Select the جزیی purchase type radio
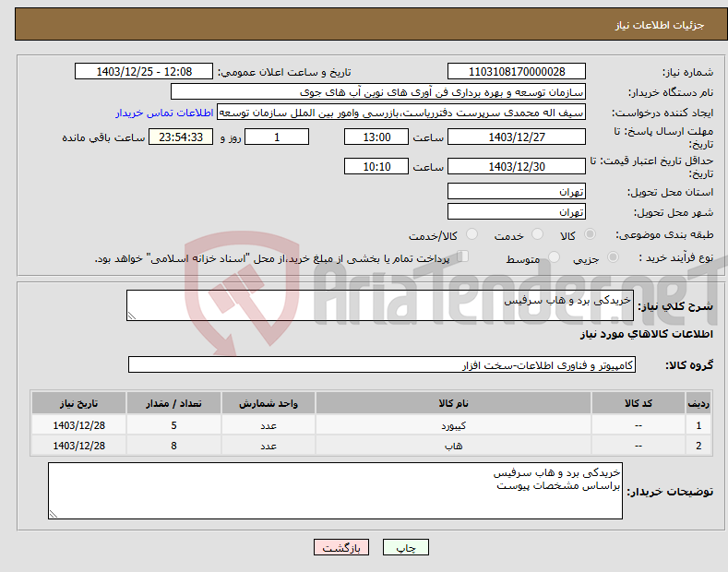Screen dimensions: 728x572 [613, 256]
